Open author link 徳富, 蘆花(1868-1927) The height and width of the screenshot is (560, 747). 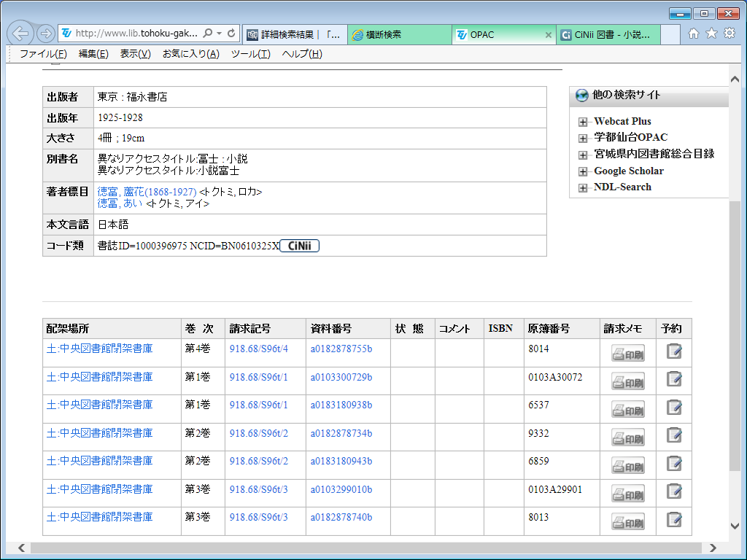click(147, 192)
